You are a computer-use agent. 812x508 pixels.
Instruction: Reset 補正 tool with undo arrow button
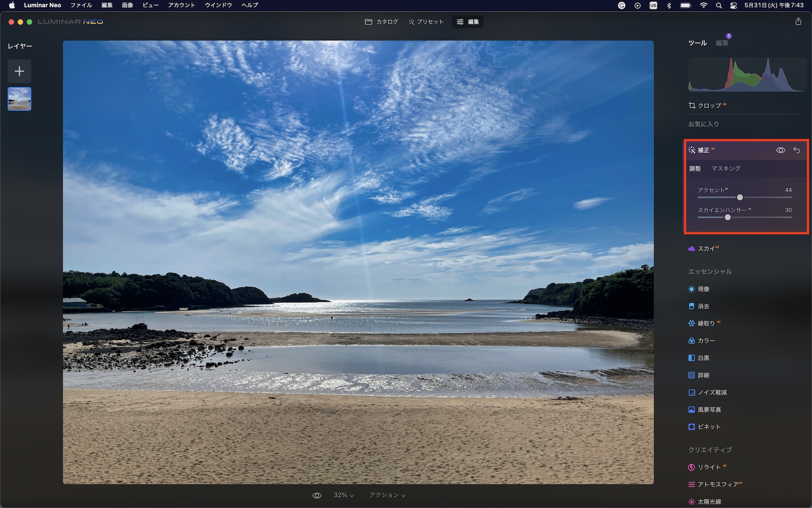(797, 150)
